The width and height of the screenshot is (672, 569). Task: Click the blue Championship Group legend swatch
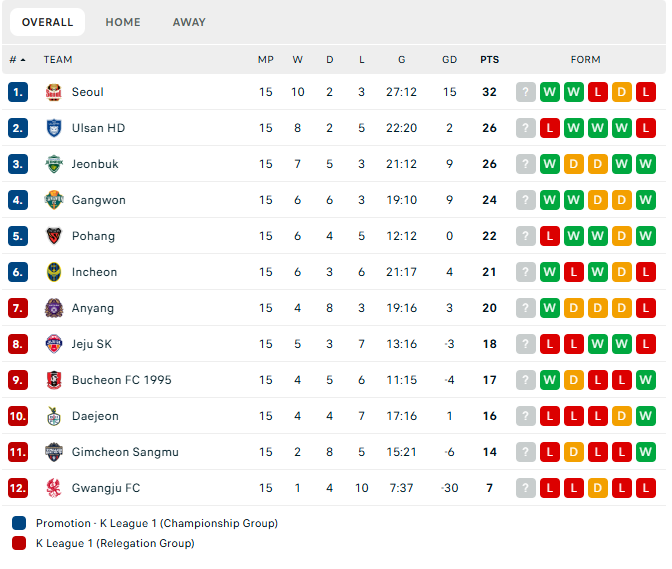point(19,523)
